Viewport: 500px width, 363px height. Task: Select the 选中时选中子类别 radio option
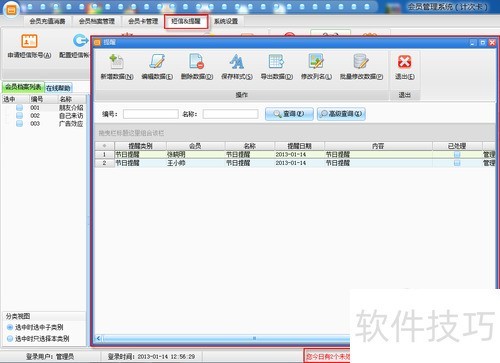tap(10, 327)
